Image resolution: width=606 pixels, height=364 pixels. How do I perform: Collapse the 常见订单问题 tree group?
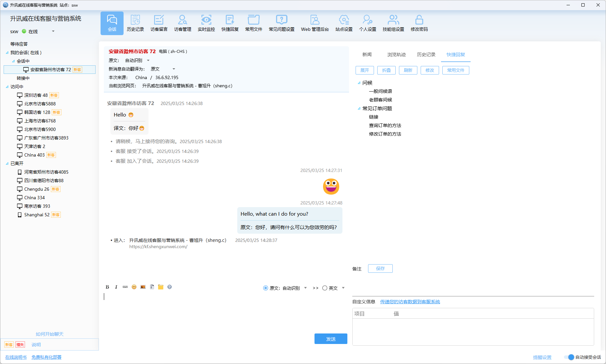(359, 109)
